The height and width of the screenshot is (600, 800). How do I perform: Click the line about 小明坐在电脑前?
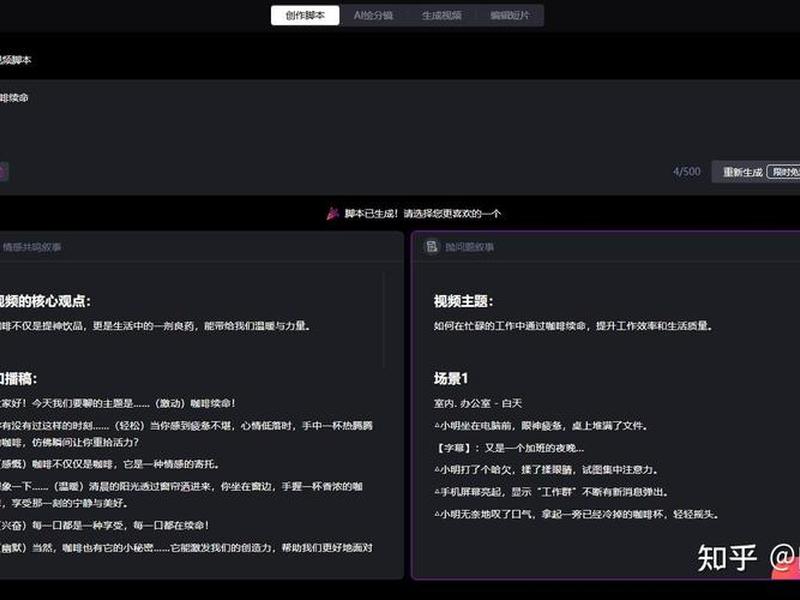point(541,426)
